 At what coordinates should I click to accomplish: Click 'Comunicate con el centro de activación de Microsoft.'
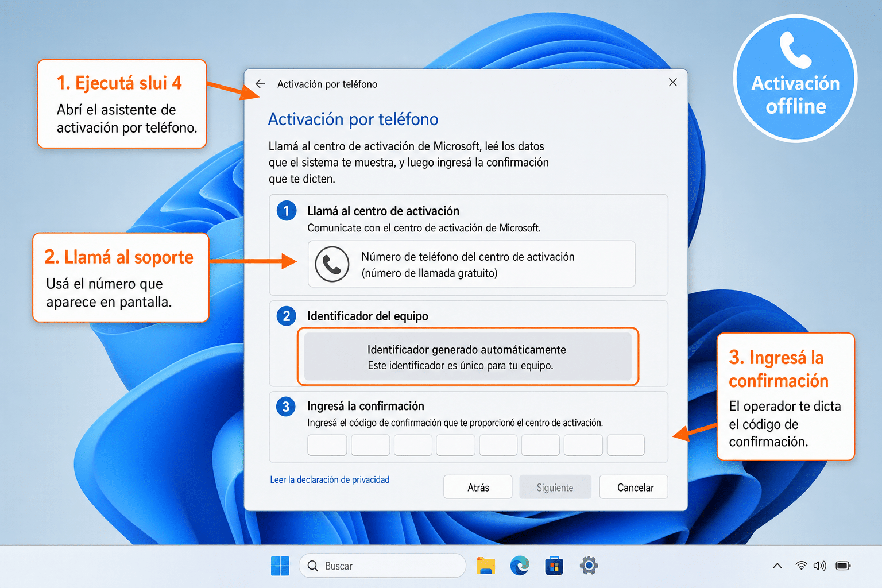[x=424, y=228]
